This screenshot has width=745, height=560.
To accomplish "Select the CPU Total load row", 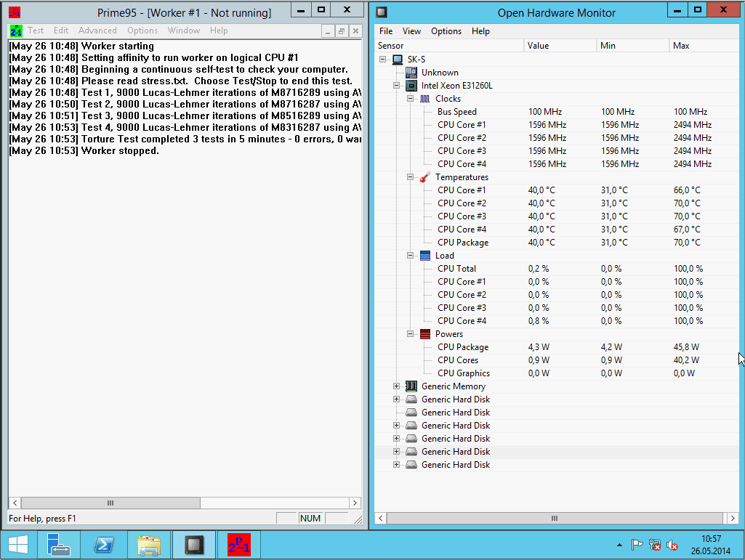I will tap(556, 269).
